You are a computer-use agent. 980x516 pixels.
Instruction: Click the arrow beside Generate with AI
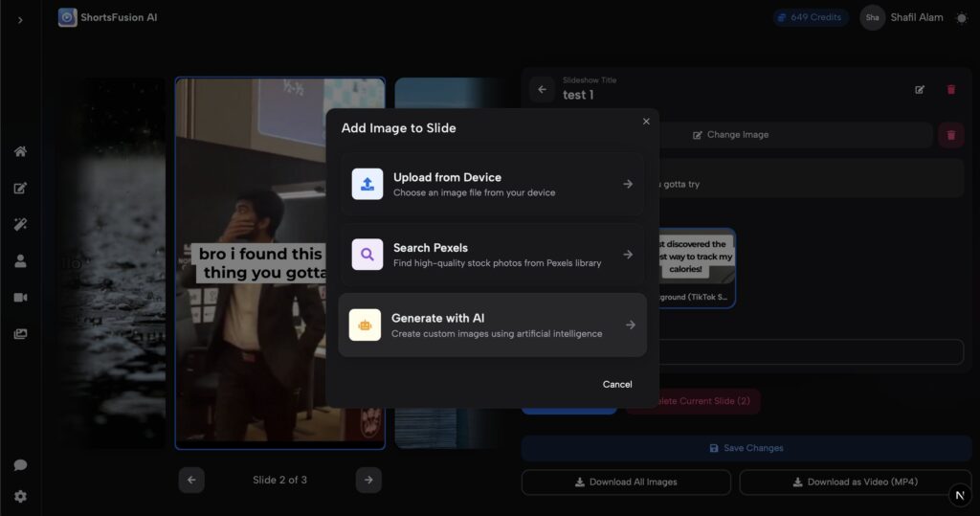[631, 325]
